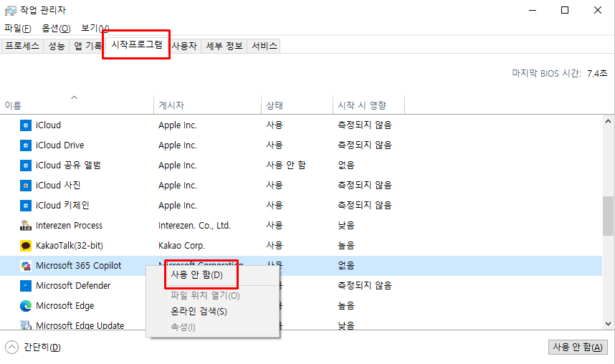Open the 옵션(O) menu
615x364 pixels.
tap(56, 28)
